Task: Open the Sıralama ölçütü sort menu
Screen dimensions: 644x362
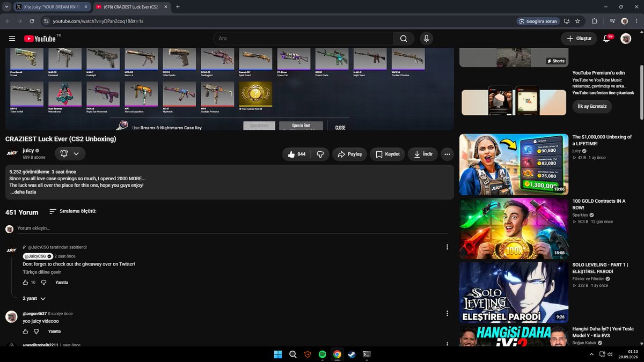Action: 73,211
